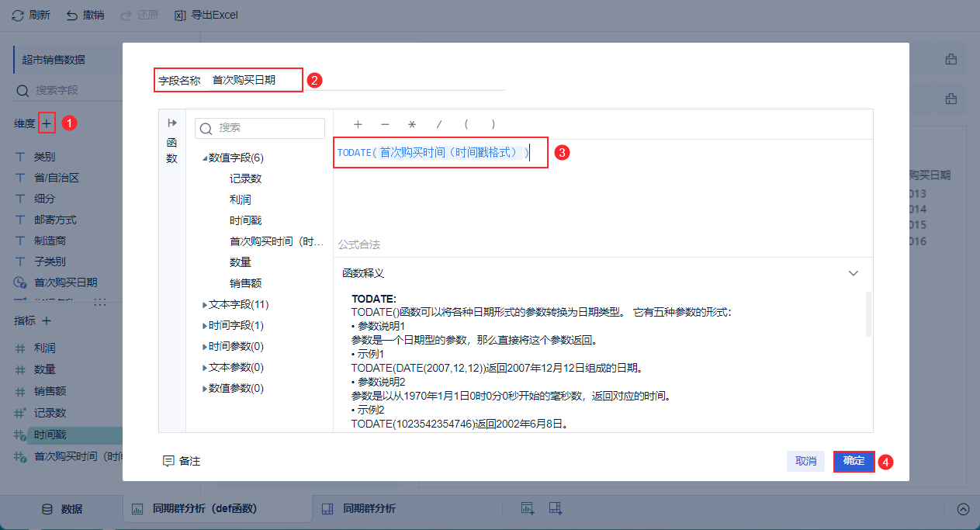This screenshot has width=980, height=530.
Task: Expand the 文本参数(0) tree group
Action: (x=205, y=368)
